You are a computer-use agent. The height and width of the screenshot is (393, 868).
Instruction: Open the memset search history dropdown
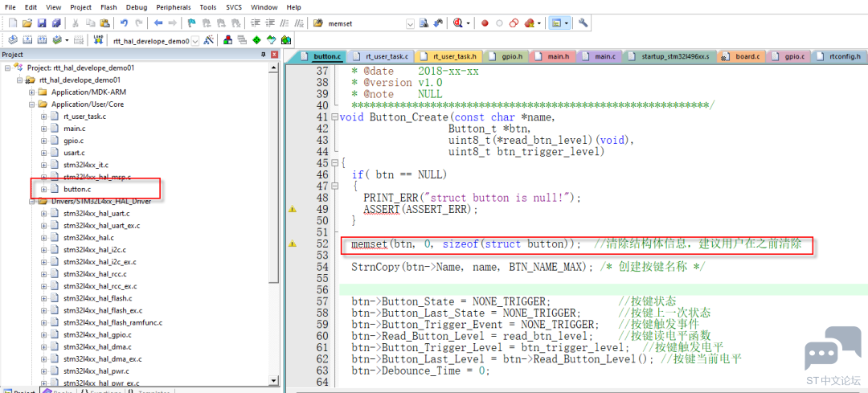(x=410, y=24)
